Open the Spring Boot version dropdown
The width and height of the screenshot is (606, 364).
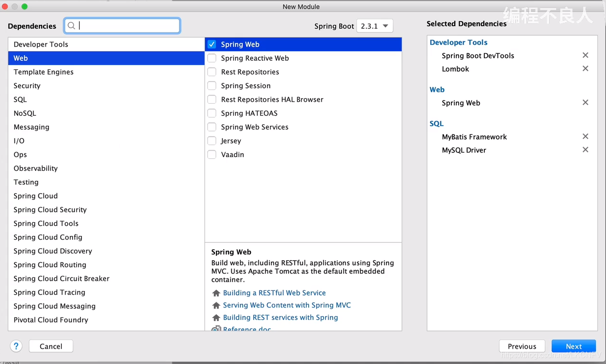pyautogui.click(x=375, y=26)
